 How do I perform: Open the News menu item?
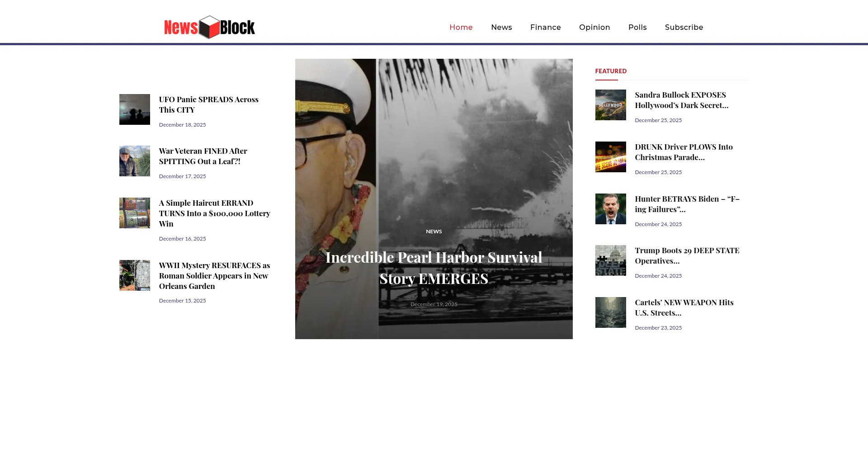click(x=501, y=27)
